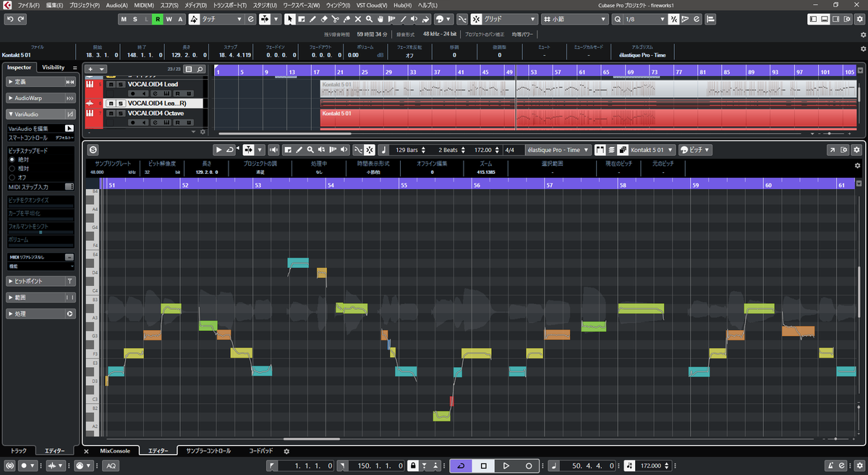The image size is (868, 475).
Task: Mute the VOCALOID4 Octave track
Action: click(x=111, y=114)
